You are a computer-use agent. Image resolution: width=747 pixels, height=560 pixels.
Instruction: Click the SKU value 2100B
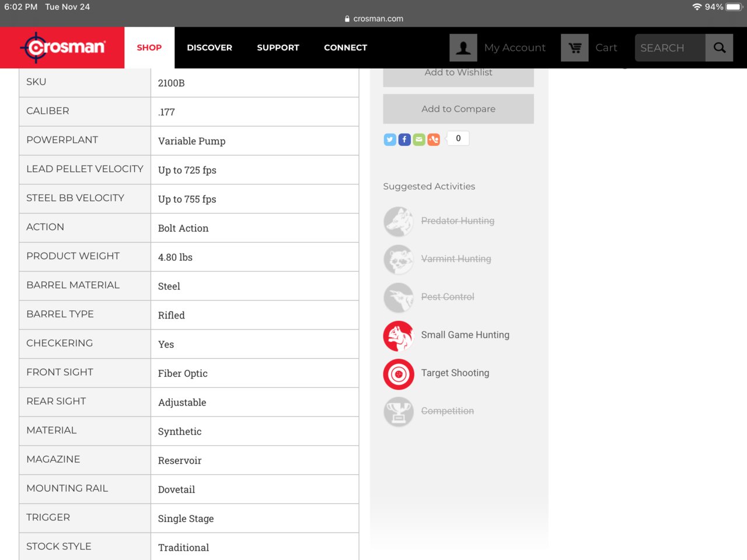click(171, 83)
